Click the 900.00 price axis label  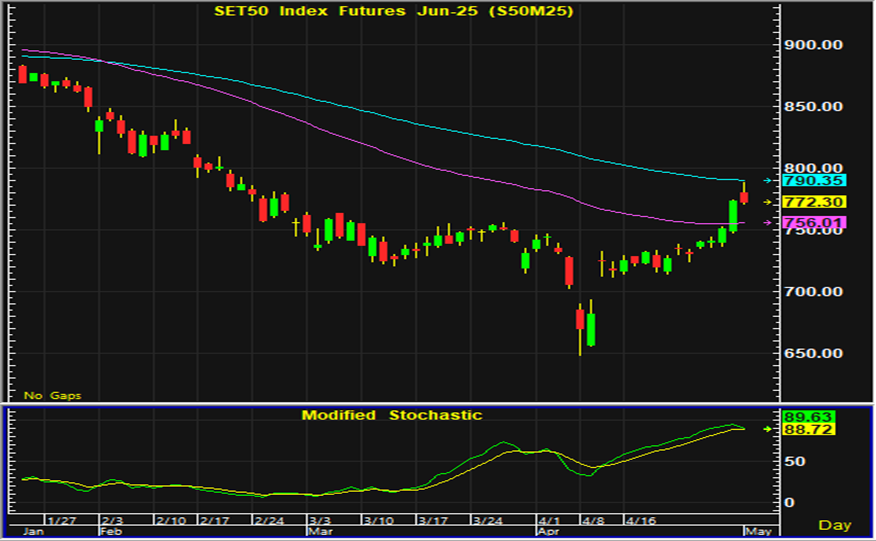(813, 45)
